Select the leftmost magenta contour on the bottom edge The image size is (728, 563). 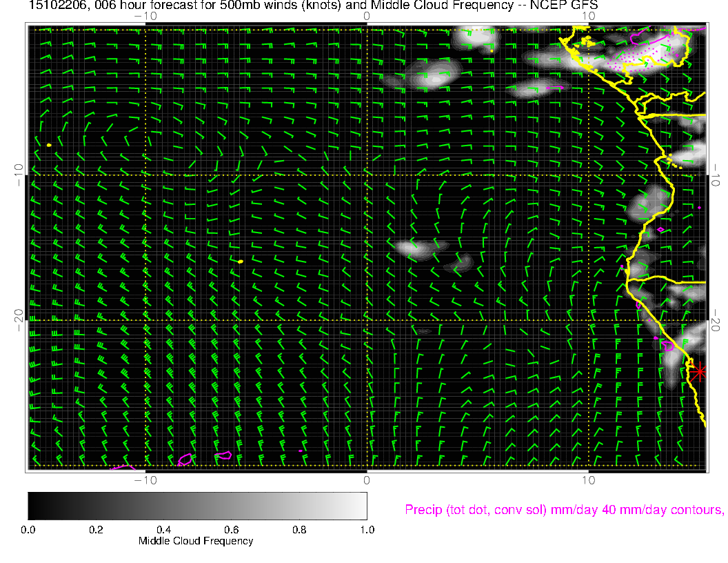point(123,468)
